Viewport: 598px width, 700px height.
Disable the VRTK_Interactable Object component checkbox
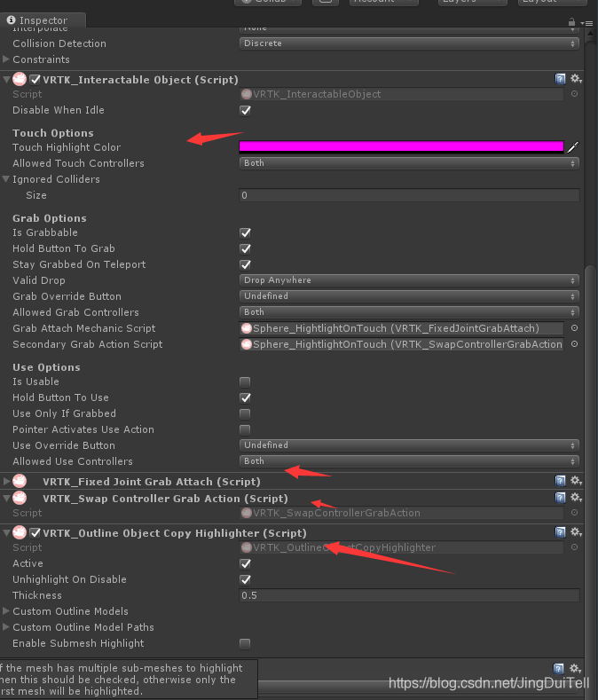pyautogui.click(x=35, y=80)
